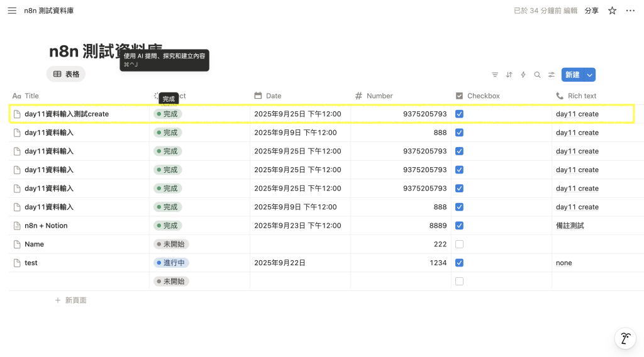Open the filter icon in toolbar
The image size is (644, 357).
point(495,75)
